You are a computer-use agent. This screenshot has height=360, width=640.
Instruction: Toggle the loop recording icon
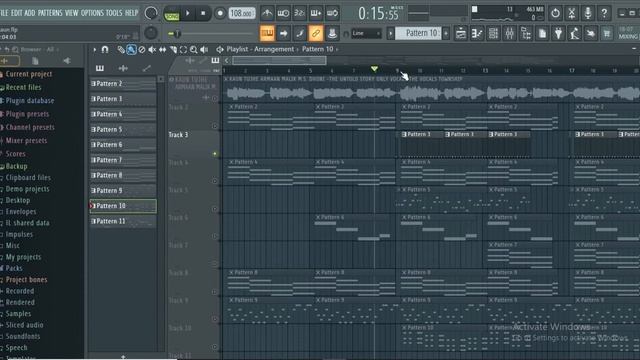[332, 13]
